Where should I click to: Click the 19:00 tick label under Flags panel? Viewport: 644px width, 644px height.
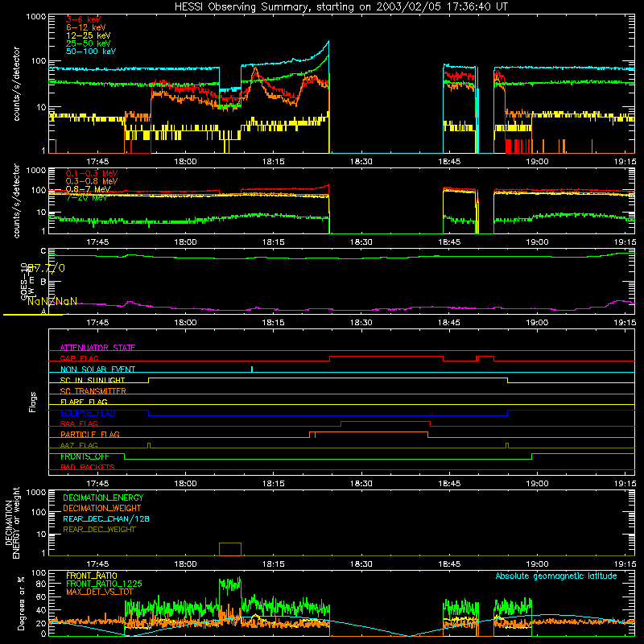(537, 484)
